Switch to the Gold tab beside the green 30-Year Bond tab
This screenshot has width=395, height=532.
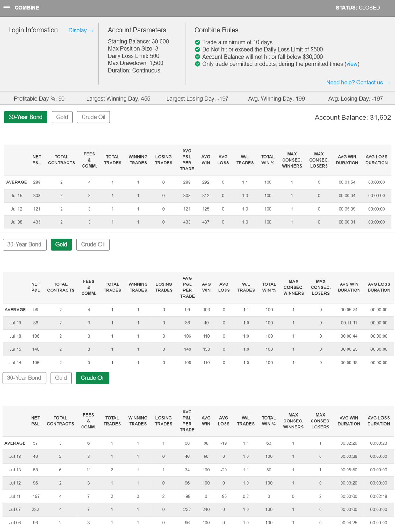(x=62, y=117)
